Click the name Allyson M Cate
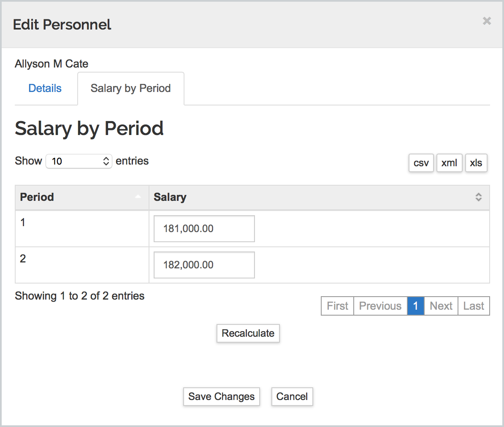Viewport: 504px width, 427px height. click(x=51, y=64)
